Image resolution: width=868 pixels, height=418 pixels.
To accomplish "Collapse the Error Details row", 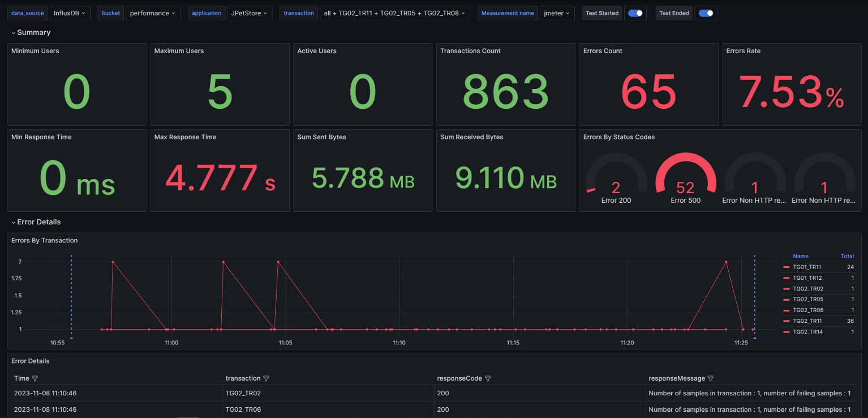I will tap(36, 222).
